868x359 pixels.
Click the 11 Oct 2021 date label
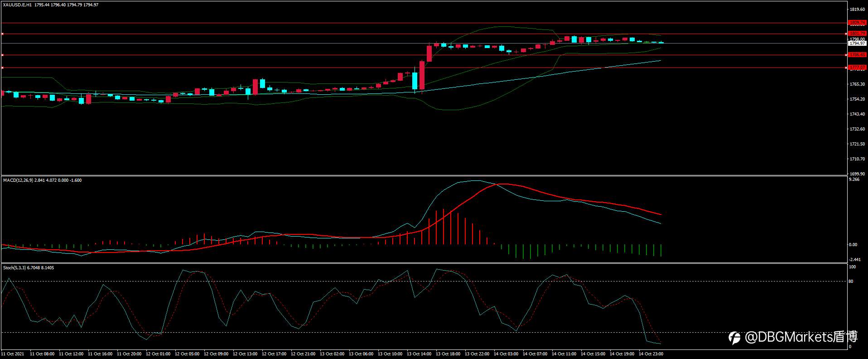(13, 354)
